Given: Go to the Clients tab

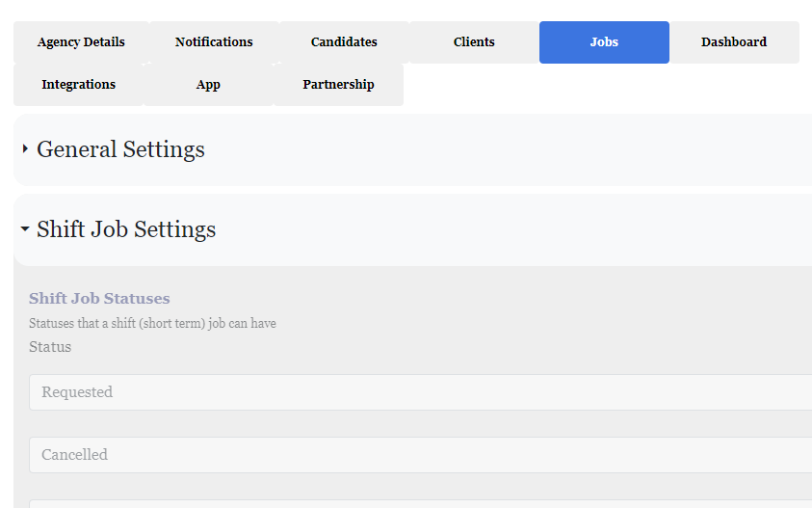Looking at the screenshot, I should coord(474,42).
